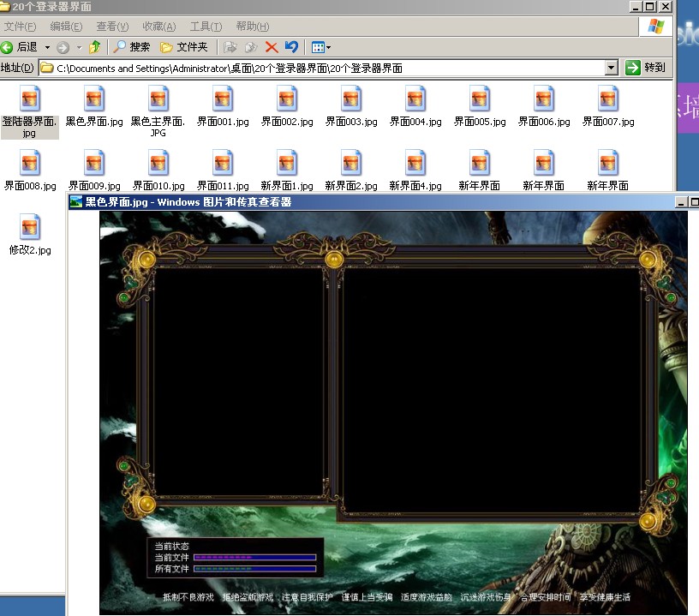This screenshot has width=699, height=616.
Task: Click the address bar path field
Action: (326, 68)
